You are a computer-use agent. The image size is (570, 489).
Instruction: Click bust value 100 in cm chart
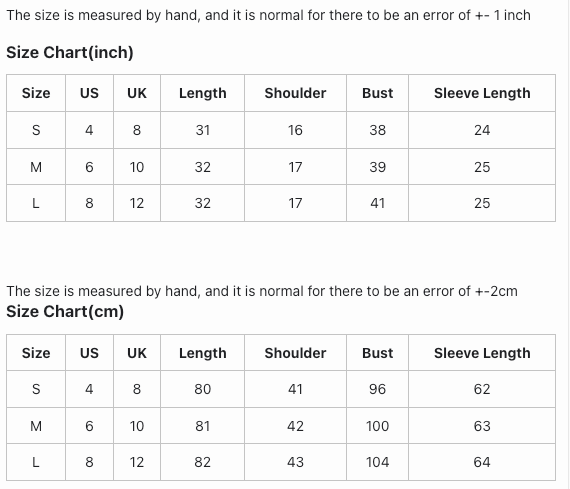tap(377, 426)
